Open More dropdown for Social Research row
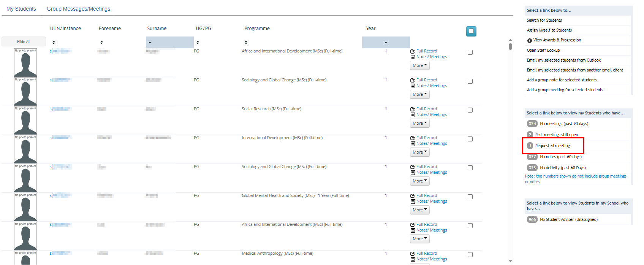This screenshot has width=644, height=265. pyautogui.click(x=420, y=123)
